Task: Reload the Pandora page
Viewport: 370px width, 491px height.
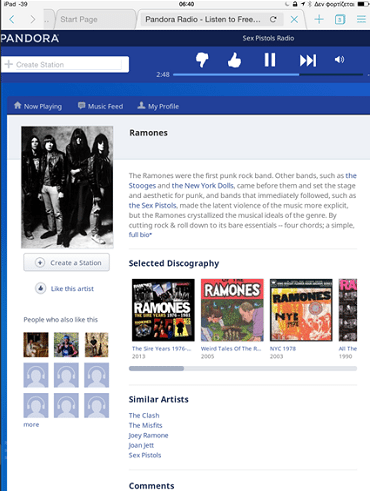Action: [x=273, y=19]
